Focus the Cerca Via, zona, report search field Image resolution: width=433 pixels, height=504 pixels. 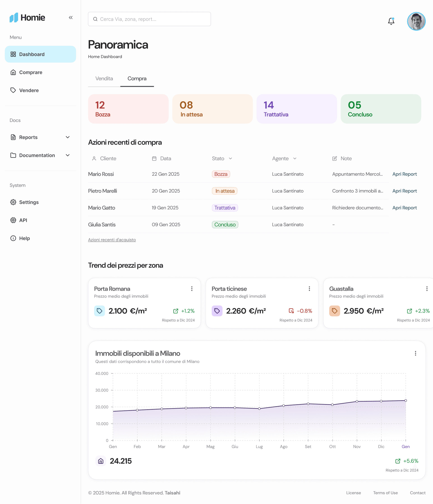(x=149, y=19)
